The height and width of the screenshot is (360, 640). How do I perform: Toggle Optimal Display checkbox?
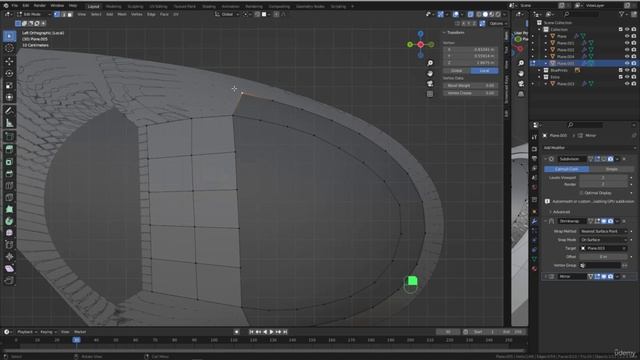tap(581, 193)
